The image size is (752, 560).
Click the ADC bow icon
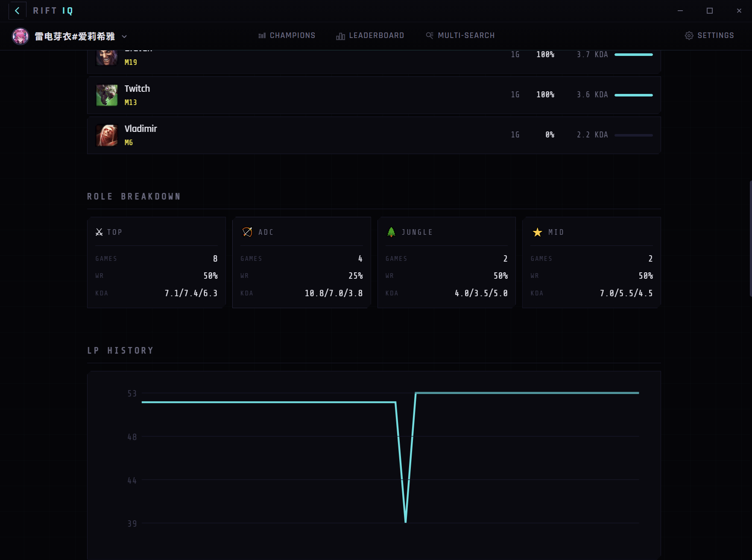(x=247, y=232)
